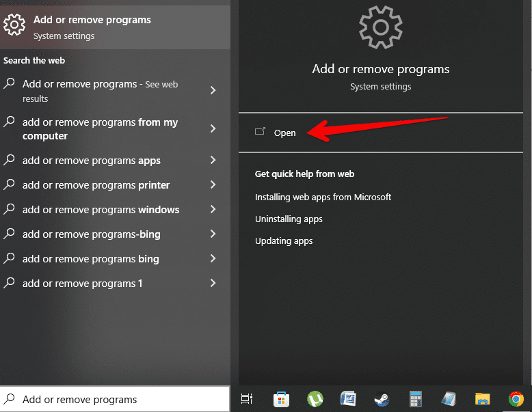
Task: Click the Open launch icon beside Open
Action: [260, 132]
